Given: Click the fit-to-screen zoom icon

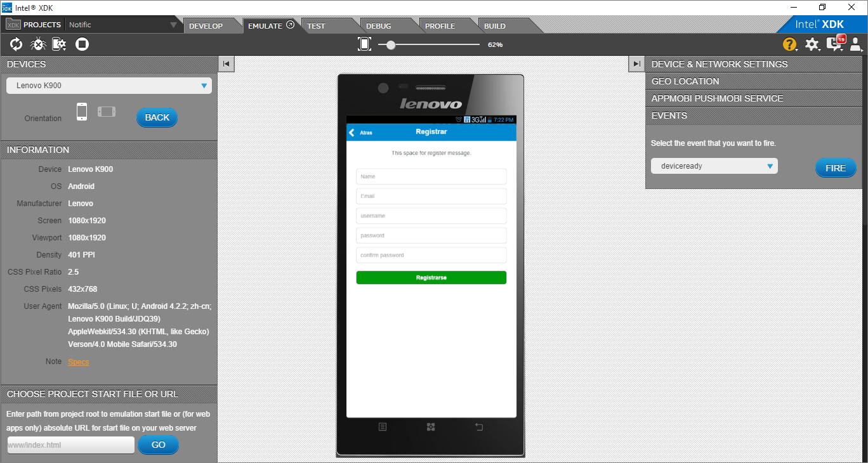Looking at the screenshot, I should pyautogui.click(x=364, y=44).
